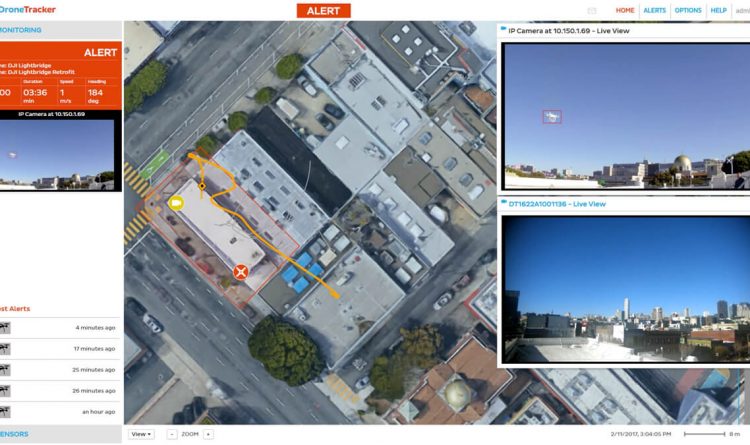The image size is (750, 445).
Task: Open the alert from 26 minutes ago
Action: click(60, 391)
